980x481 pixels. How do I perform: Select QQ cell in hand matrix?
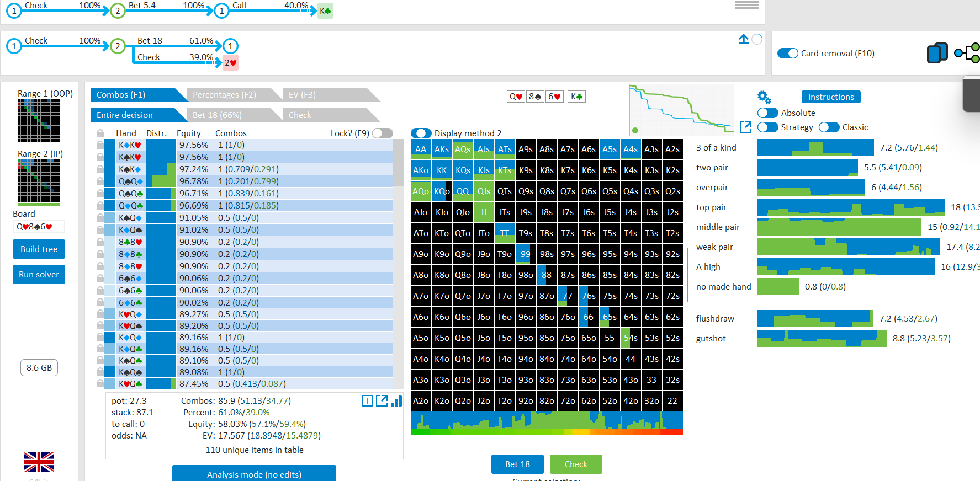tap(463, 191)
